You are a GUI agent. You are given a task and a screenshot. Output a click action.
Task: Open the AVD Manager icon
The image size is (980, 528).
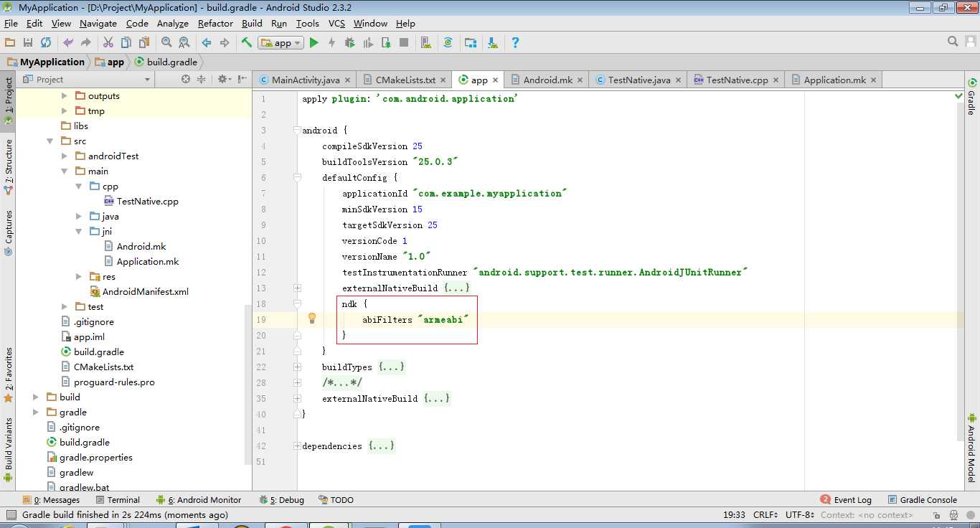tap(426, 43)
